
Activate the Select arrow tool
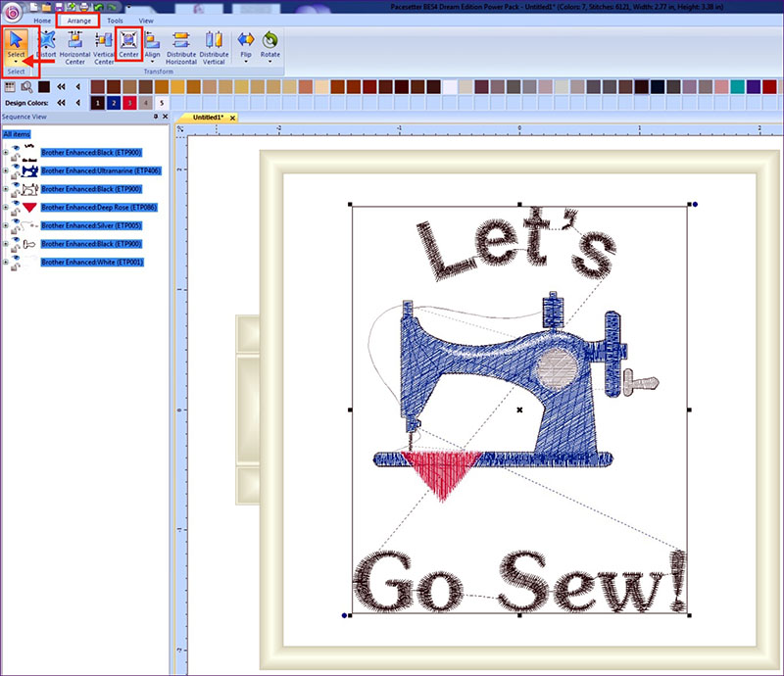coord(17,44)
